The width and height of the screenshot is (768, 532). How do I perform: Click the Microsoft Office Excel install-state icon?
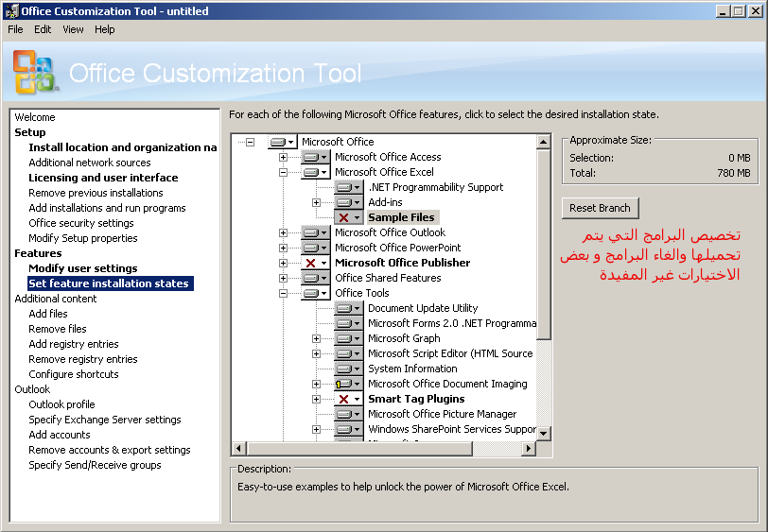point(316,172)
